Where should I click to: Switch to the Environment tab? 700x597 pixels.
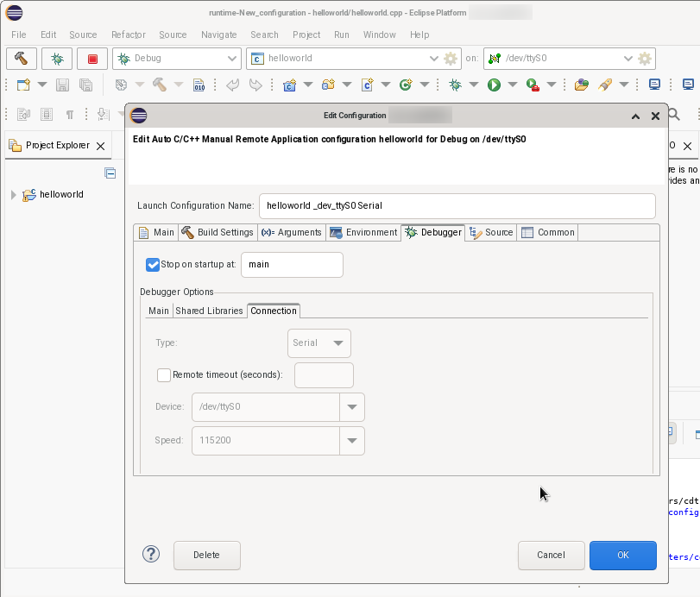coord(363,232)
